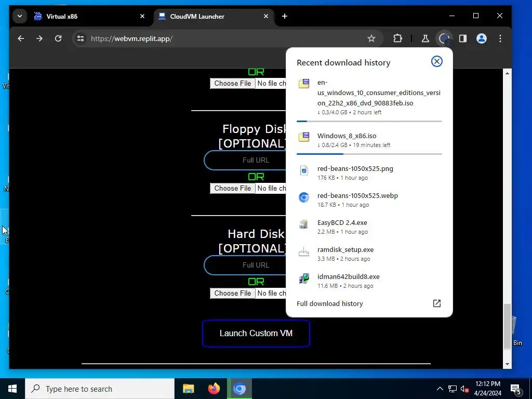532x399 pixels.
Task: Open the taskbar clock and date
Action: (x=487, y=389)
